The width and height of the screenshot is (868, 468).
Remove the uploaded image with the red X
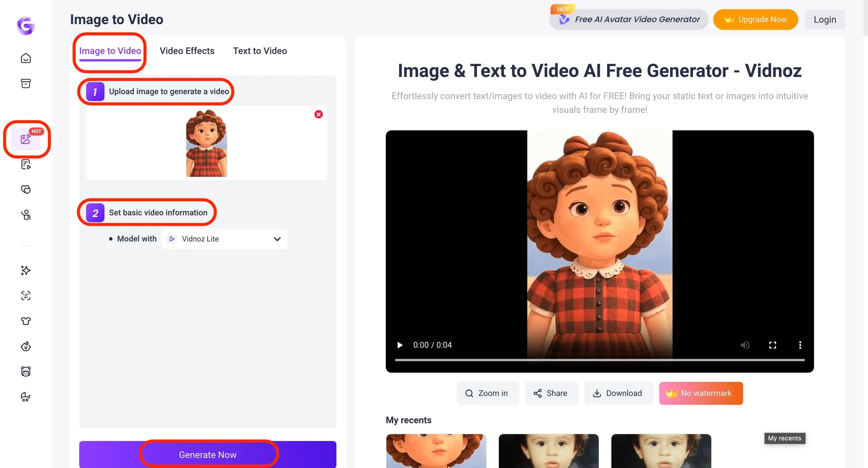pos(318,114)
